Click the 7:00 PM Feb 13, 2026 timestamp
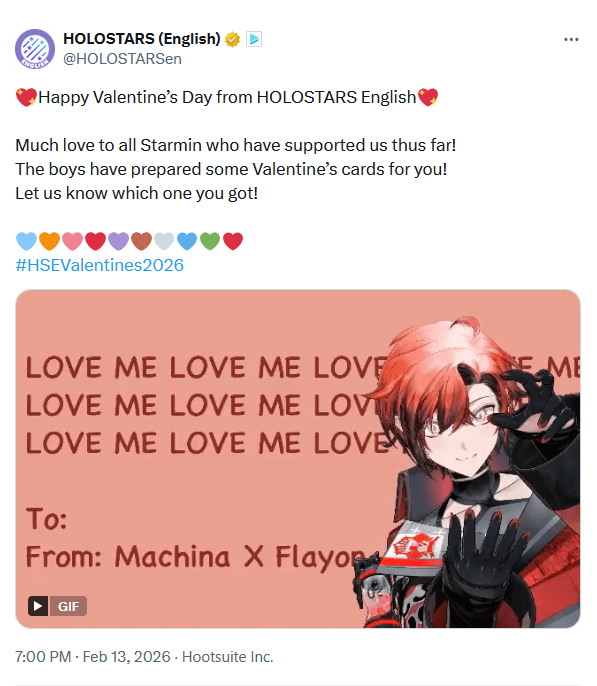 pos(93,657)
